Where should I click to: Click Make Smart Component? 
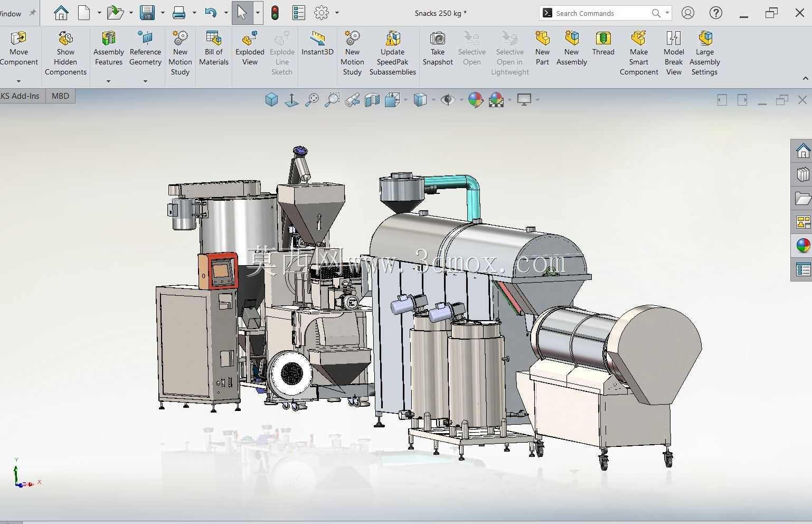click(x=639, y=53)
